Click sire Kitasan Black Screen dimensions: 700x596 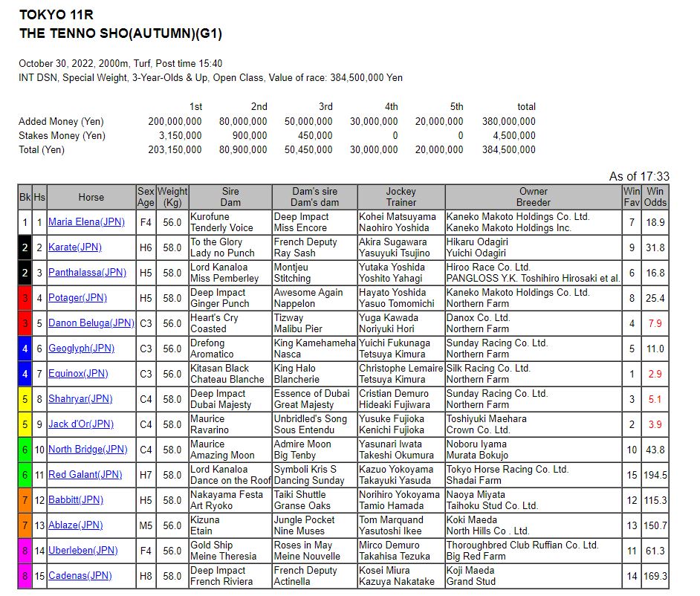[220, 369]
